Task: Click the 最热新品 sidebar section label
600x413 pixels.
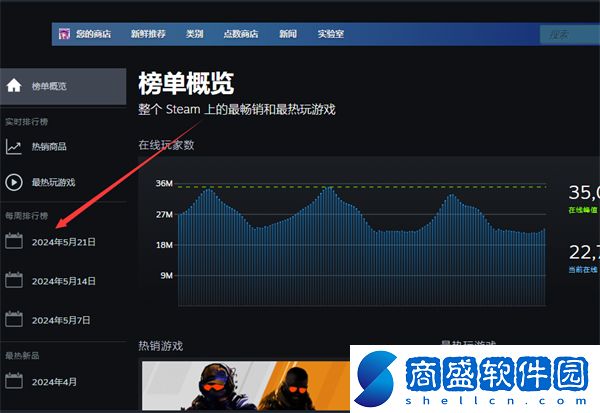Action: coord(22,356)
